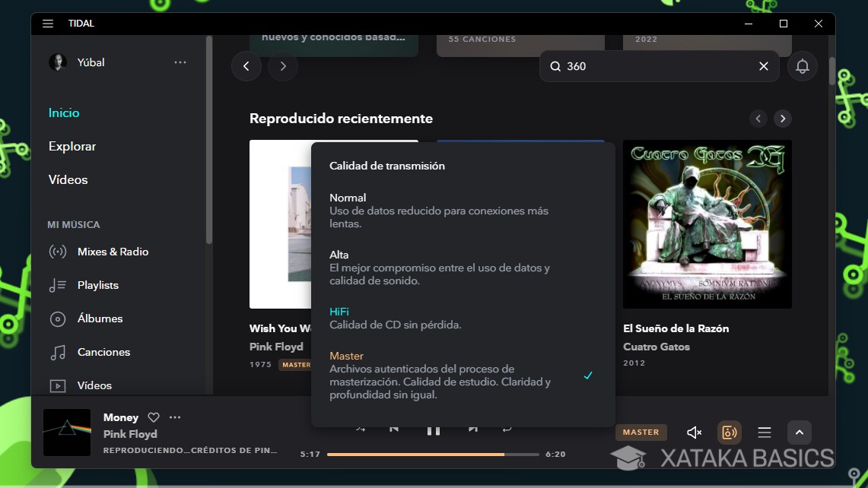Open the notifications bell
The height and width of the screenshot is (488, 868).
click(x=802, y=66)
